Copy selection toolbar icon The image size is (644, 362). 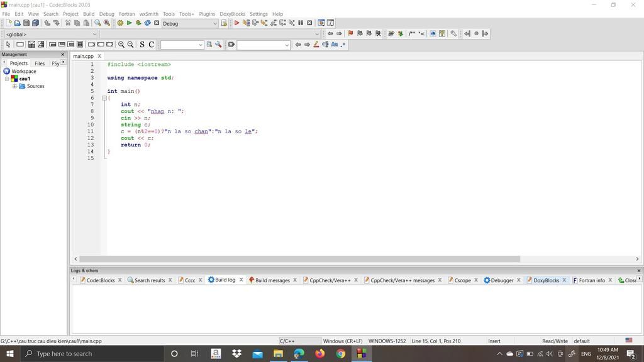point(77,23)
